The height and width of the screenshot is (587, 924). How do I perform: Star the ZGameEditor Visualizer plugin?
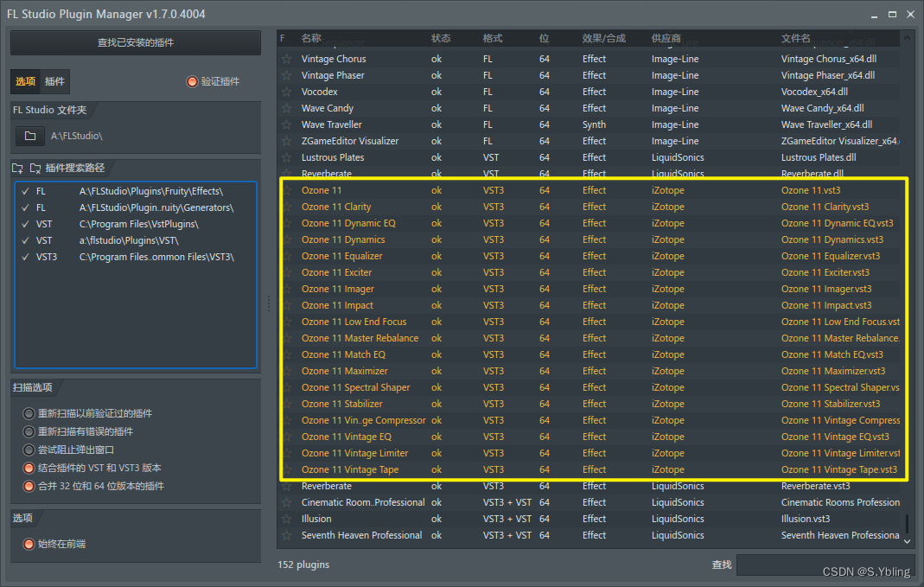pos(286,142)
